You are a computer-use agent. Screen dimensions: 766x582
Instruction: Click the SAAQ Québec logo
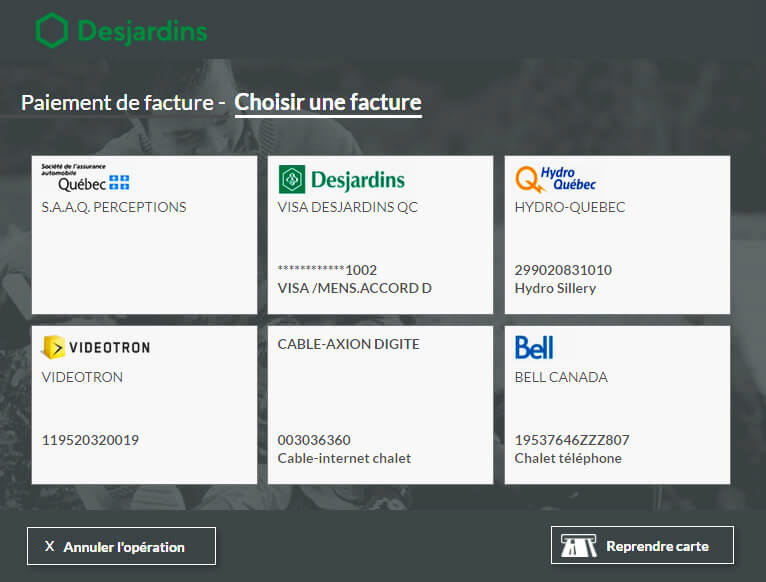[85, 178]
